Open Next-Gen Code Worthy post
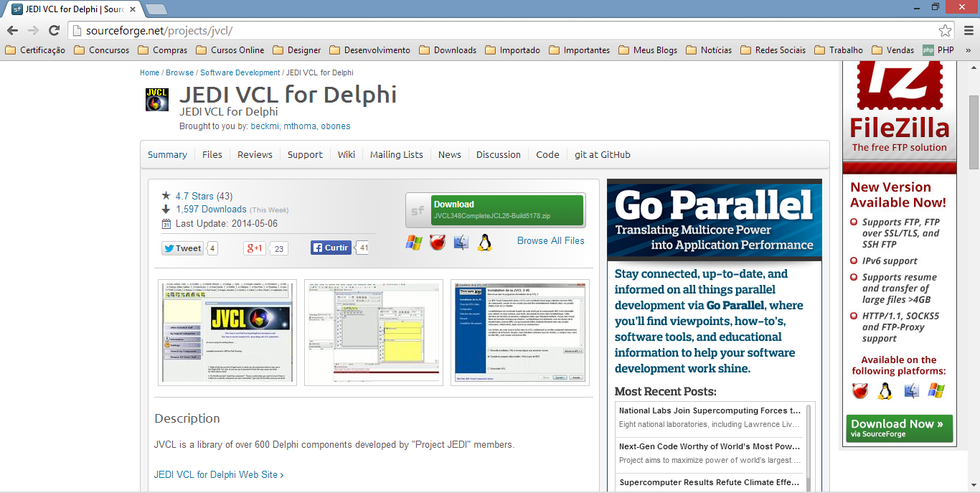 [710, 446]
